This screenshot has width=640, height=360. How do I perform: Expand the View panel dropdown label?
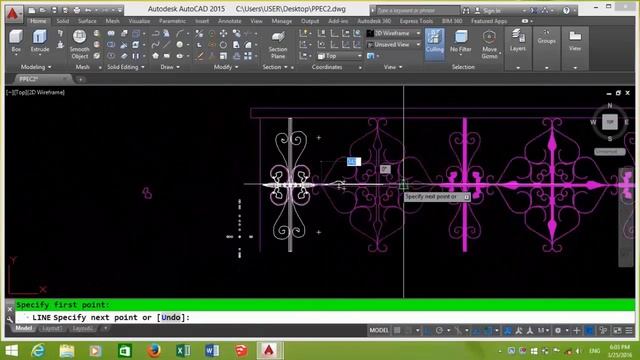point(393,67)
